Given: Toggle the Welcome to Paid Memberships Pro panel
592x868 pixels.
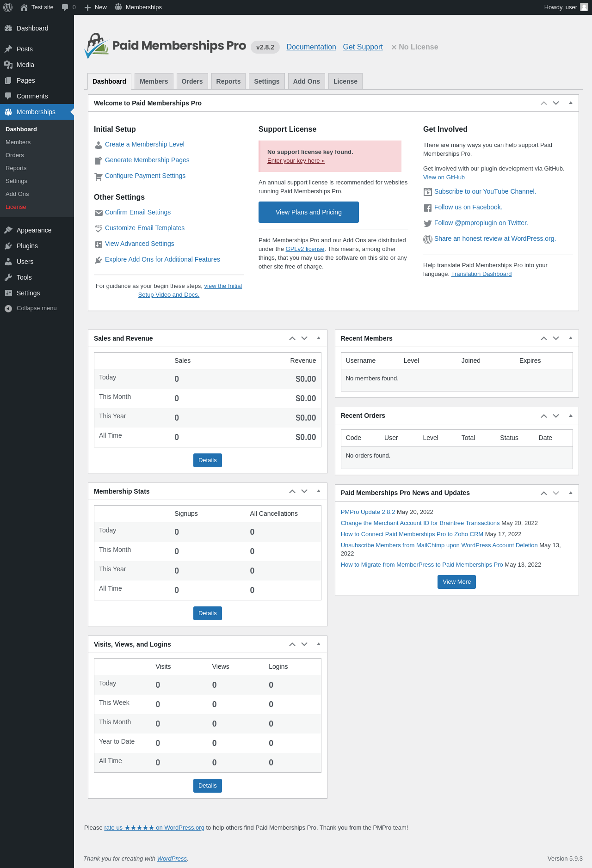Looking at the screenshot, I should tap(571, 103).
